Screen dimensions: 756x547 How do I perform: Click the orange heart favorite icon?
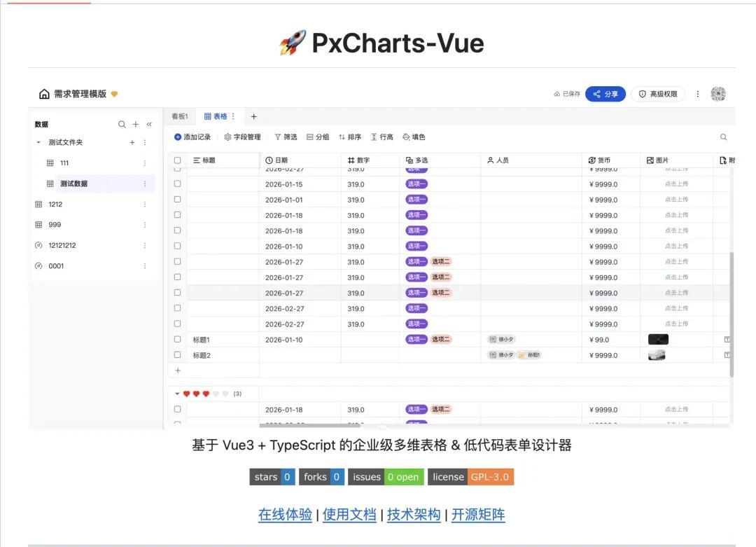coord(114,94)
